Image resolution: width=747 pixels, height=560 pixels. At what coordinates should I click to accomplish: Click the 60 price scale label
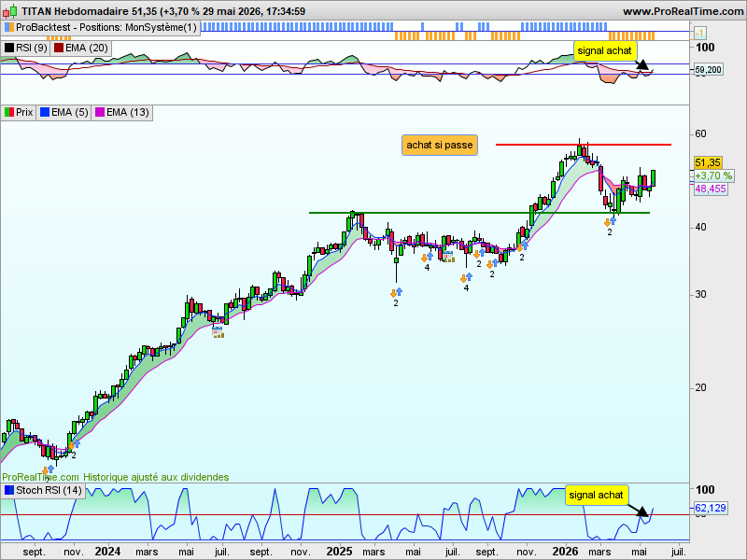pos(701,133)
